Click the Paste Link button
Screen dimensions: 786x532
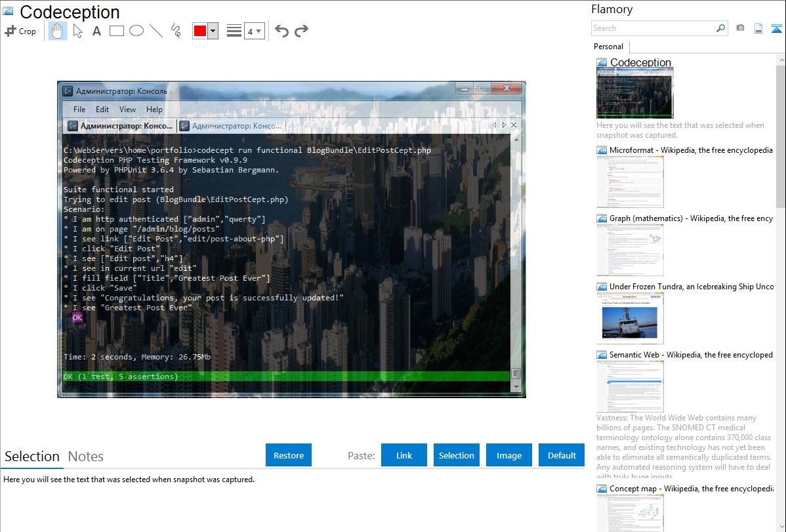click(404, 455)
